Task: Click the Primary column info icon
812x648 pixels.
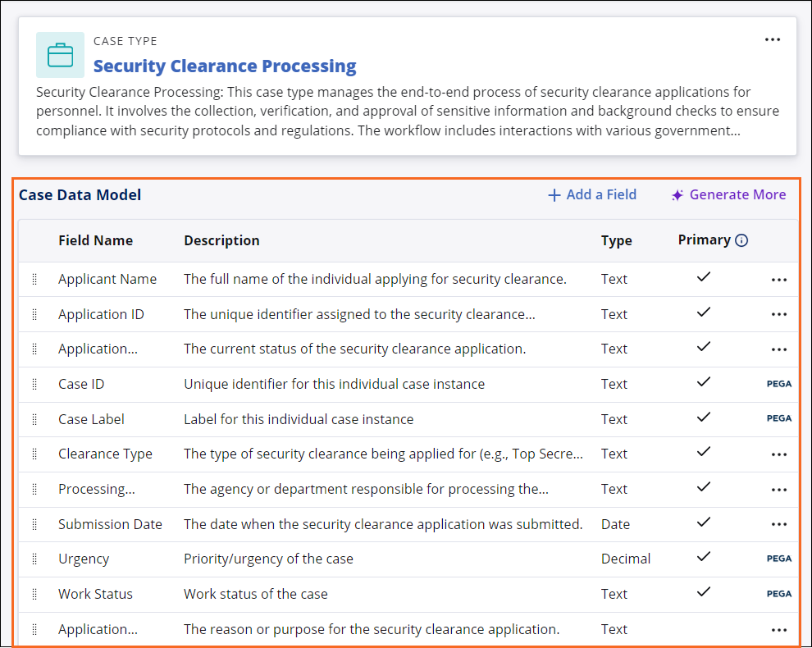Action: [741, 240]
